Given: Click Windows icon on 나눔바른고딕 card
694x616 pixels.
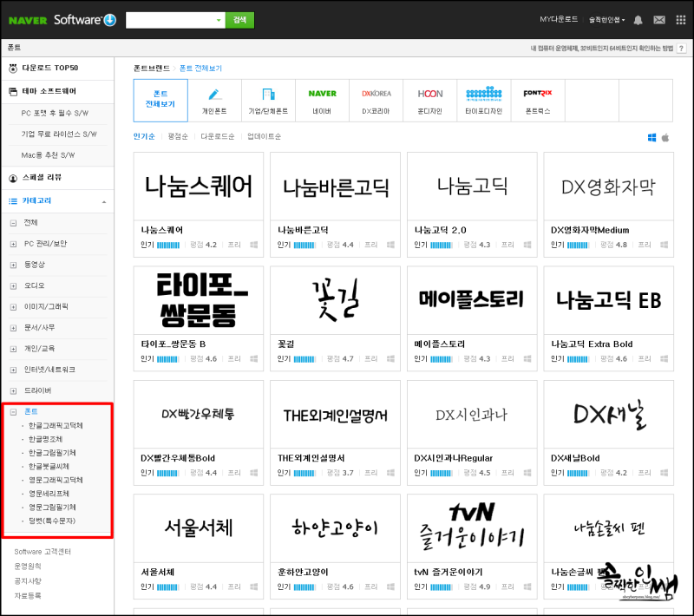Looking at the screenshot, I should tap(390, 245).
